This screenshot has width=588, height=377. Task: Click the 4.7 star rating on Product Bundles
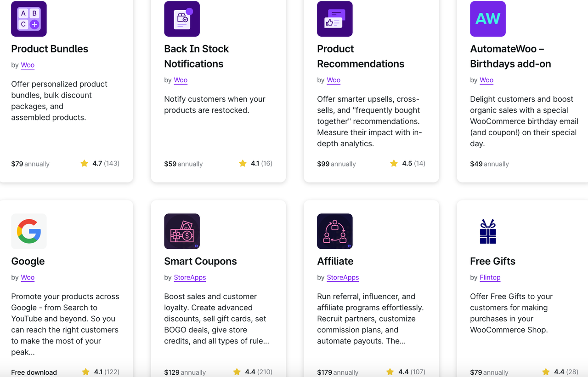[99, 163]
